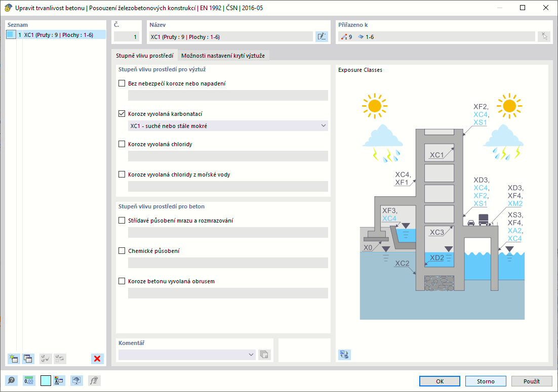Switch to Stupně vlivu prostředí tab

[144, 56]
